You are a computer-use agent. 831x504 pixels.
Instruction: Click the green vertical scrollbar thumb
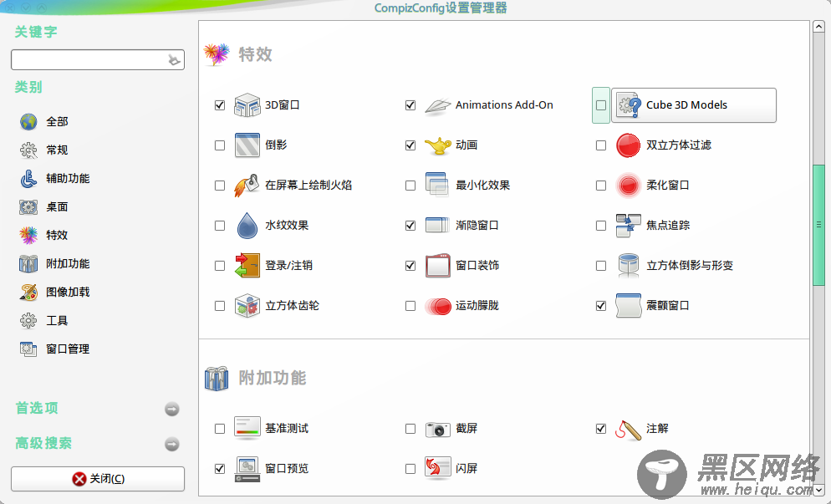pyautogui.click(x=818, y=226)
